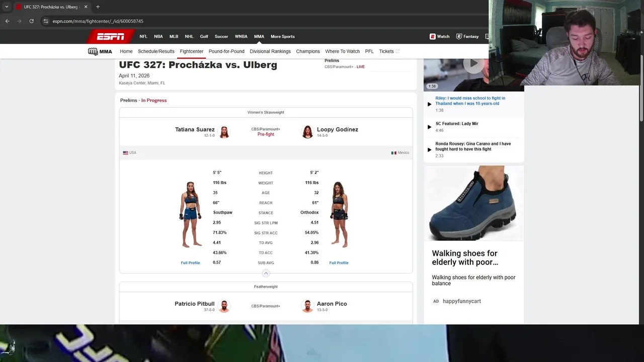Click 'Prelims - In Progress' heading
644x362 pixels.
coord(143,101)
